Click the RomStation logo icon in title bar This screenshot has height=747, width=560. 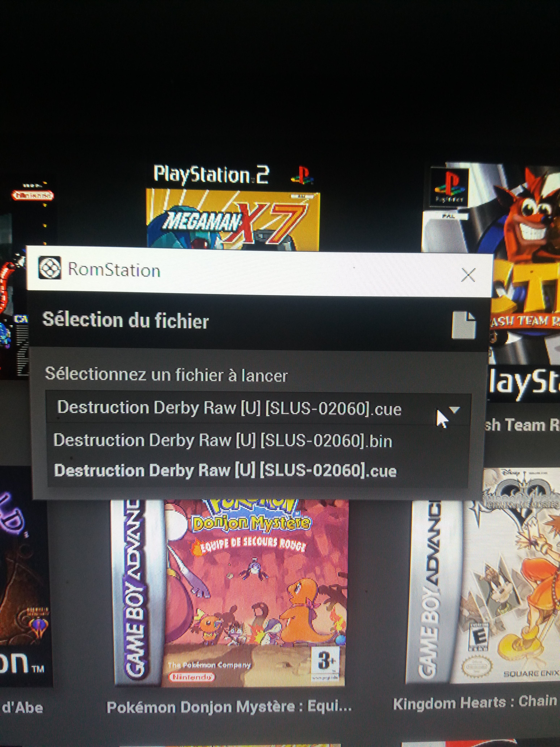(x=50, y=268)
